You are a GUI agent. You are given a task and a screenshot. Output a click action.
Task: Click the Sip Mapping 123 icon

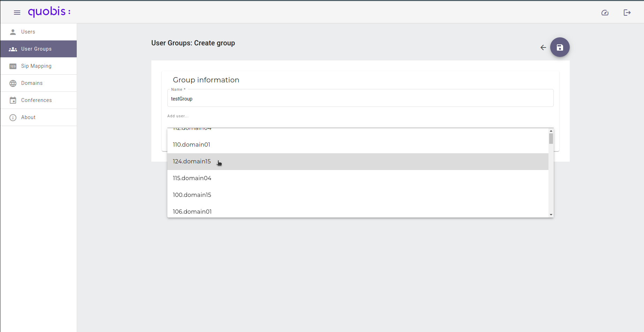(13, 66)
